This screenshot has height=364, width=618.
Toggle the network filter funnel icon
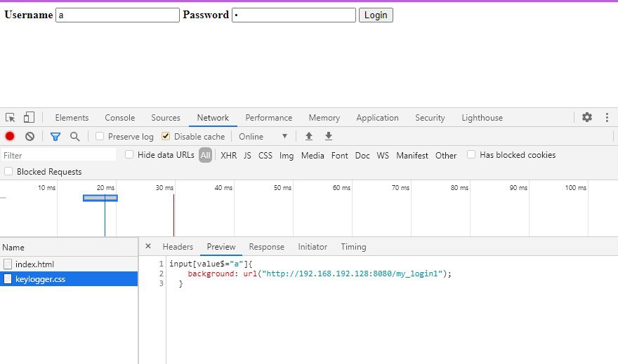click(x=55, y=137)
